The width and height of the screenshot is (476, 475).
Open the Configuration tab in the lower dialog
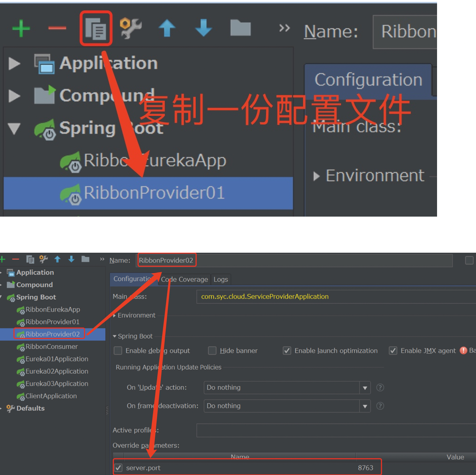click(133, 279)
